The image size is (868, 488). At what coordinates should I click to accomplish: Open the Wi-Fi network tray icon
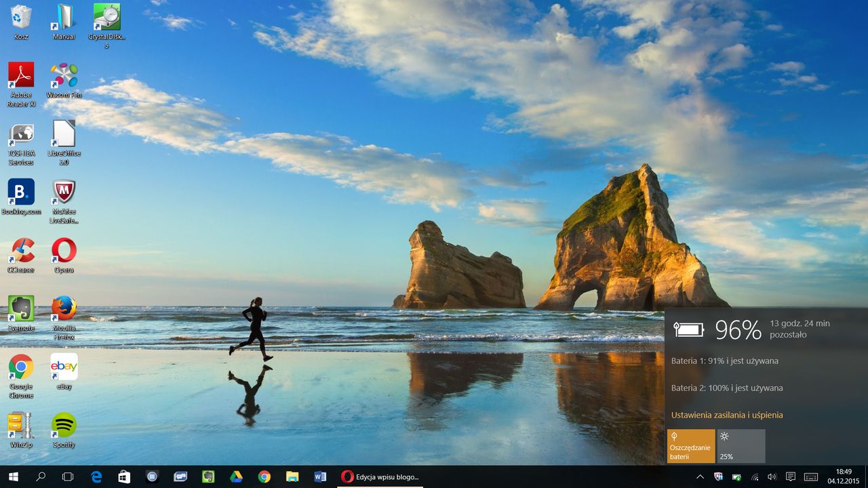(755, 476)
